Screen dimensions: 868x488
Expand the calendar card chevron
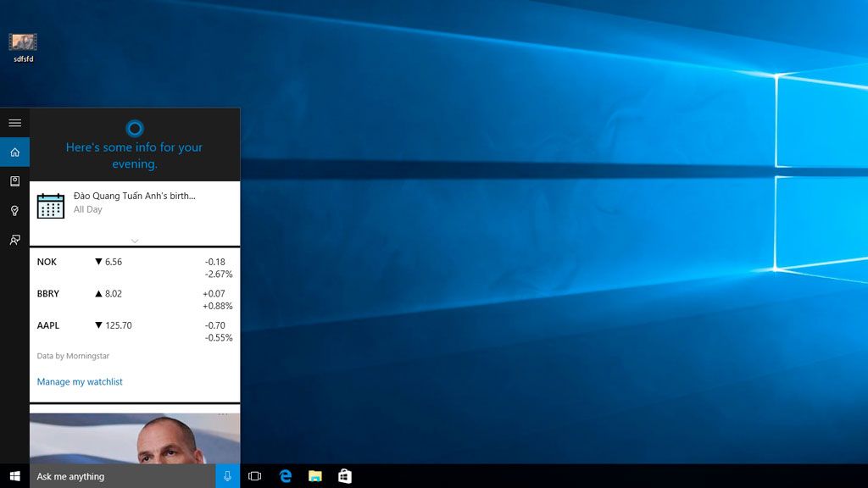134,241
